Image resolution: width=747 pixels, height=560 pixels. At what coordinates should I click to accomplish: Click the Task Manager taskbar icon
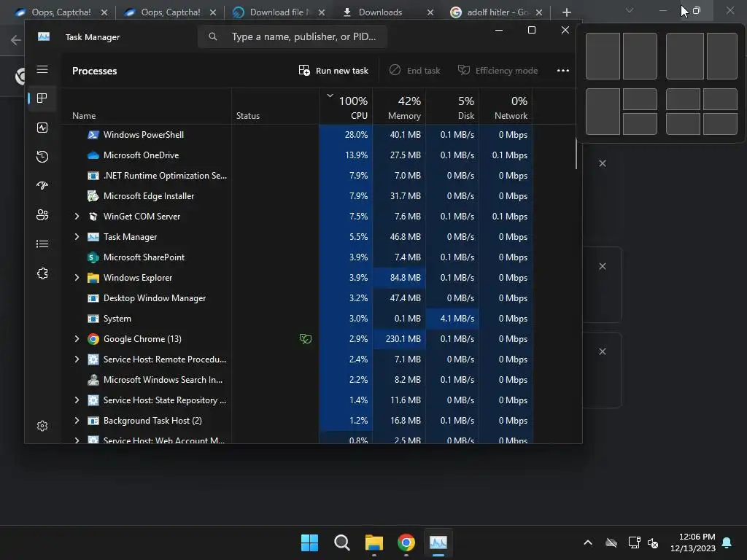coord(438,542)
